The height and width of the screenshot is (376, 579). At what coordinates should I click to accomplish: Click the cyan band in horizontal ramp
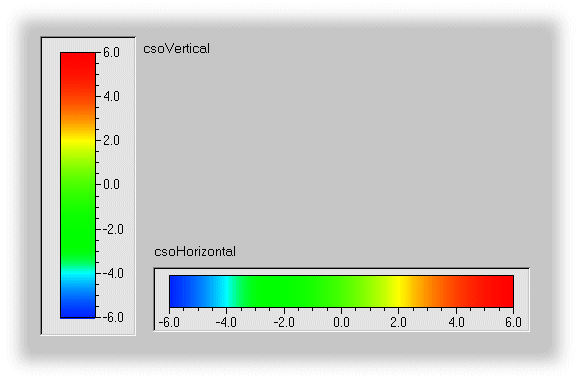[x=227, y=291]
